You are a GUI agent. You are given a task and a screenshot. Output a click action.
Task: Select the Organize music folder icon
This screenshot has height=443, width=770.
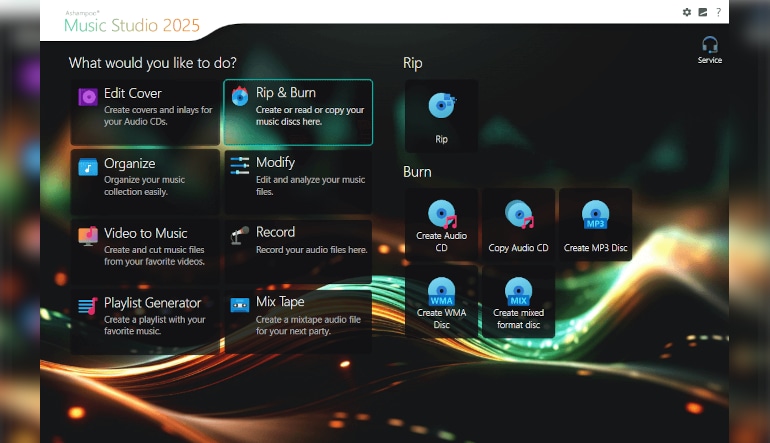(x=88, y=167)
